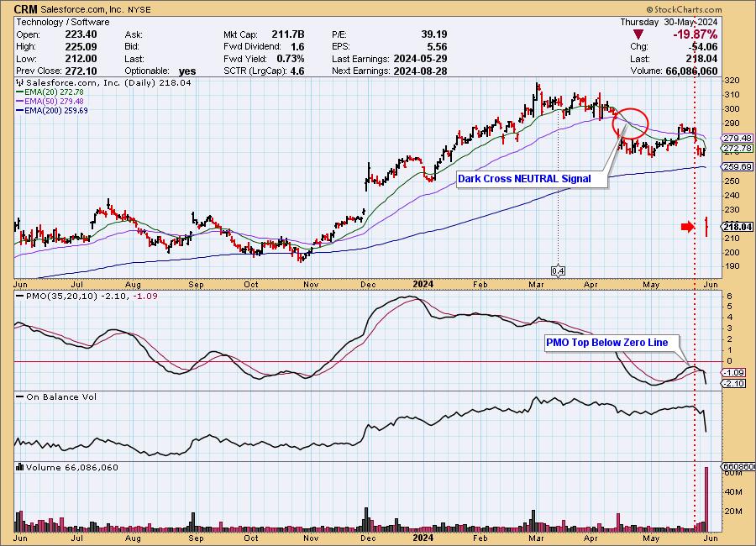The image size is (756, 546).
Task: Click the Last Earnings date 2024-05-29
Action: pos(420,59)
